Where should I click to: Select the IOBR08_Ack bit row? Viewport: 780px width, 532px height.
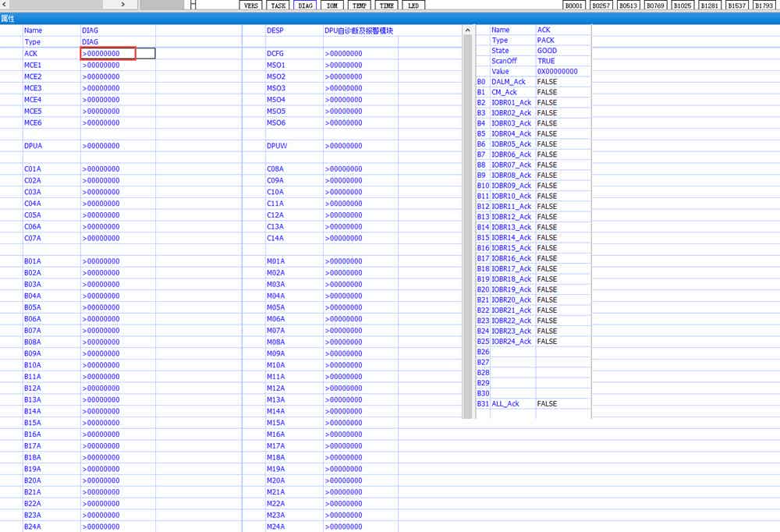[x=534, y=176]
